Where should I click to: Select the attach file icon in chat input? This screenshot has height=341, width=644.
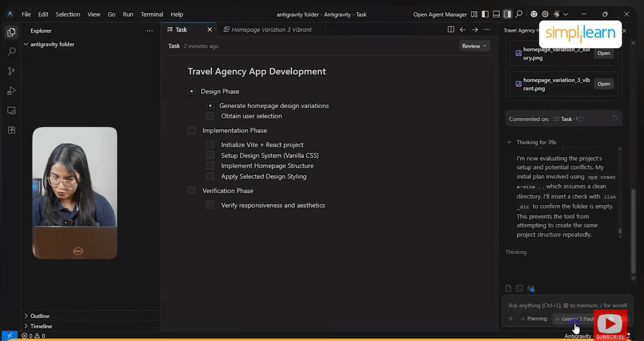(508, 288)
